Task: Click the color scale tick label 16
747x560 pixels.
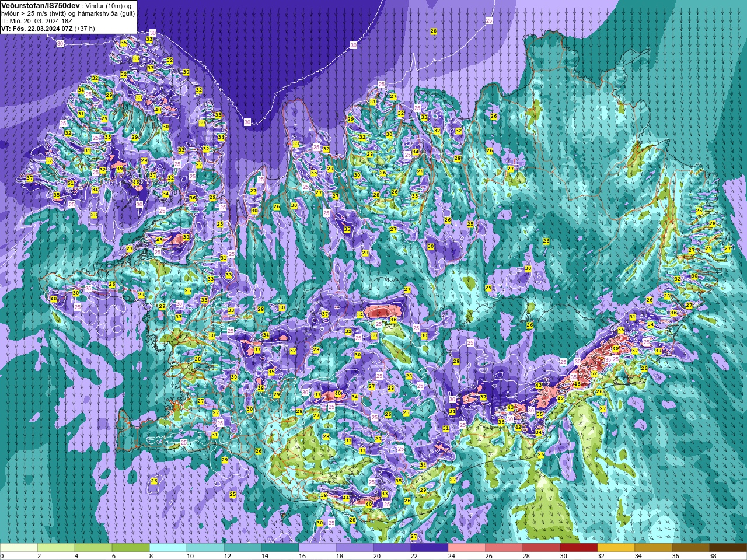Action: click(302, 556)
